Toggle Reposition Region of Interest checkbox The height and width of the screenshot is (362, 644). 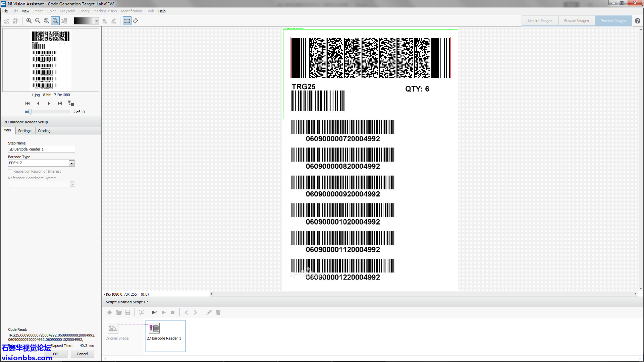pyautogui.click(x=10, y=171)
